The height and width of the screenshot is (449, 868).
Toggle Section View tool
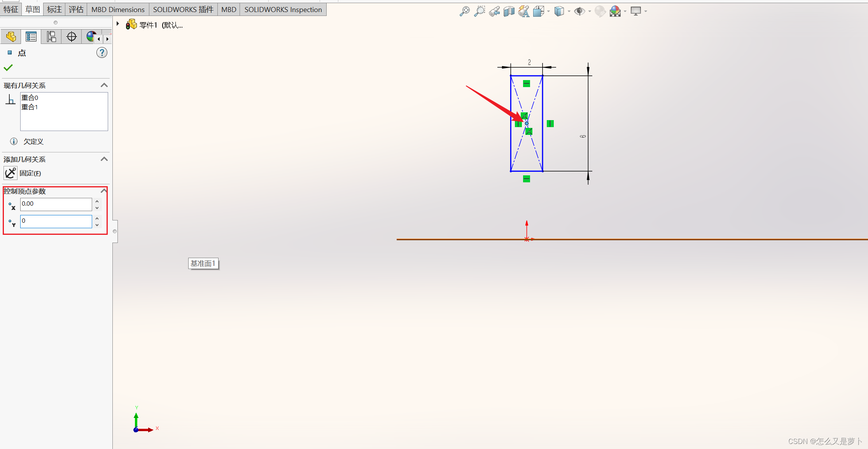click(x=509, y=11)
